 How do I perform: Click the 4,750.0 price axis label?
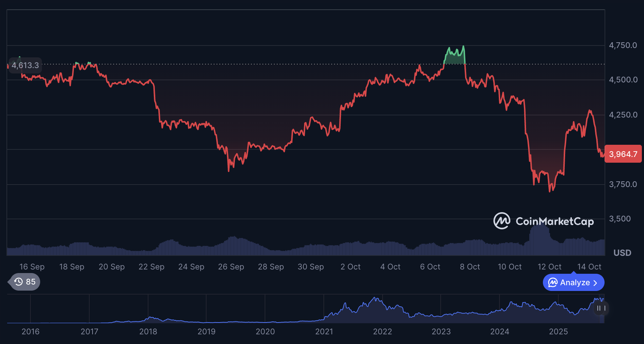tap(623, 46)
